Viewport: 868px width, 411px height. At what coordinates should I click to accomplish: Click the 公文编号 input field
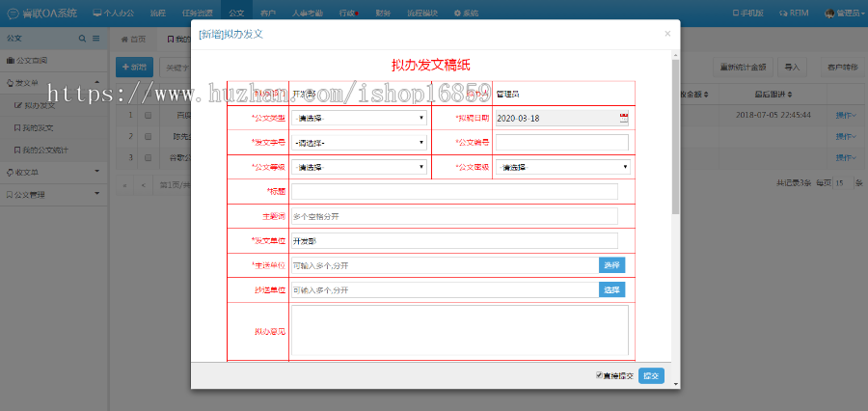562,143
